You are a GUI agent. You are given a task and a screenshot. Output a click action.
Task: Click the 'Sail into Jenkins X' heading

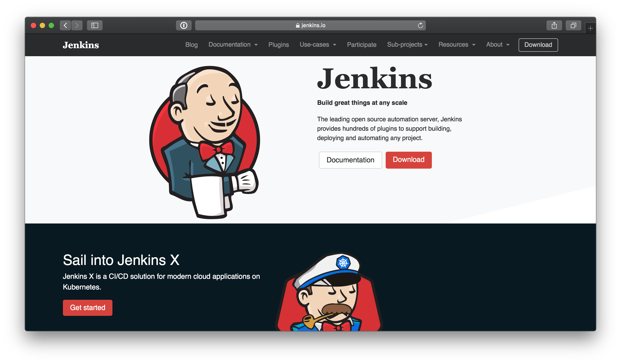pos(121,260)
